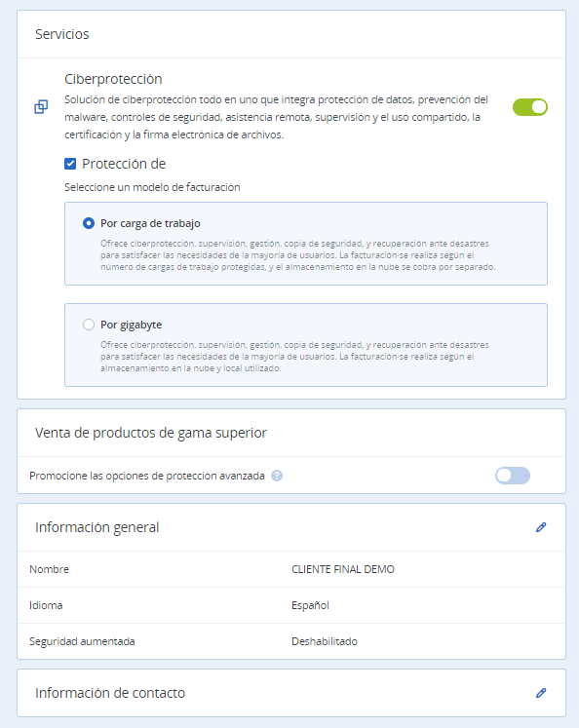
Task: Choose the Por gigabyte billing radio
Action: pyautogui.click(x=89, y=325)
